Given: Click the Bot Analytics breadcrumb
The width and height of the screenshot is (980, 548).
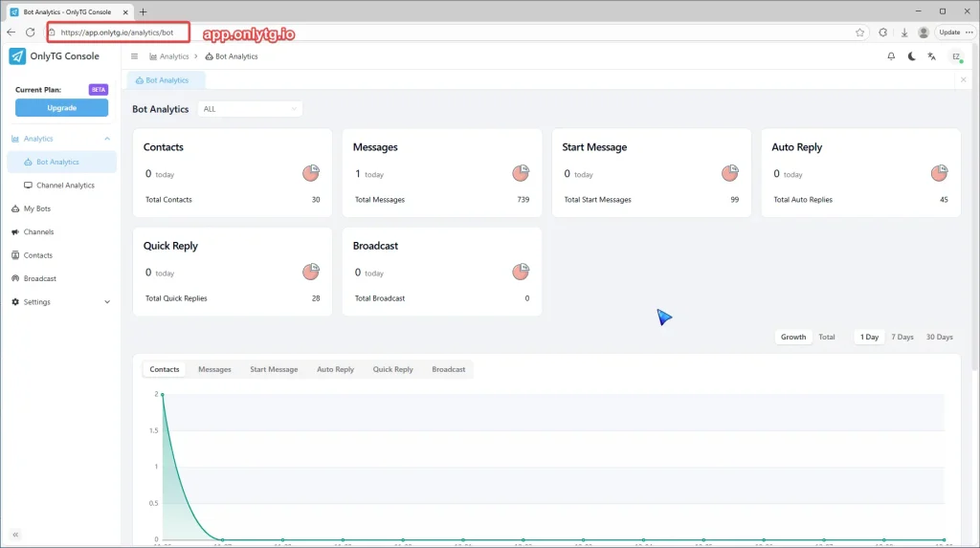Looking at the screenshot, I should (x=232, y=56).
